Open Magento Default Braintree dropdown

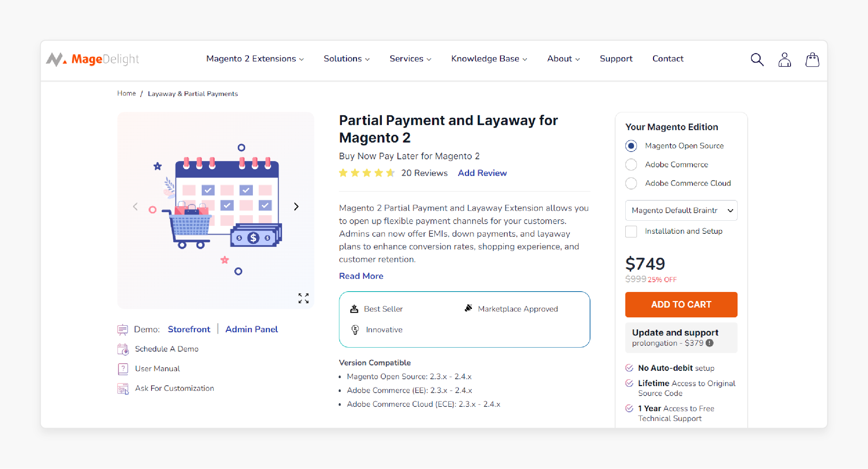pos(681,210)
